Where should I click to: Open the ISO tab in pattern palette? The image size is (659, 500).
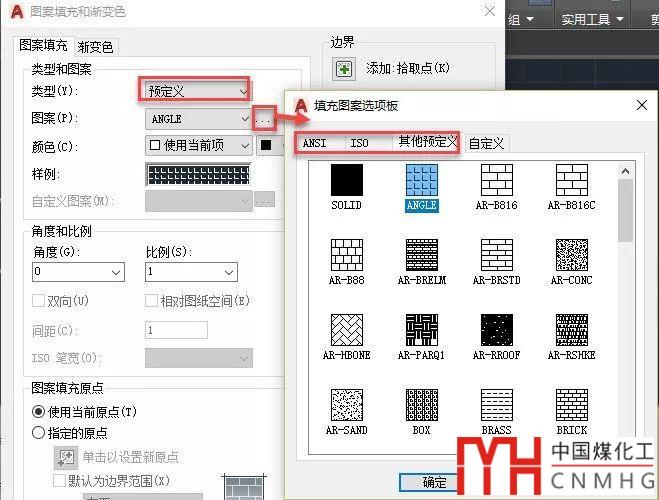(x=359, y=143)
